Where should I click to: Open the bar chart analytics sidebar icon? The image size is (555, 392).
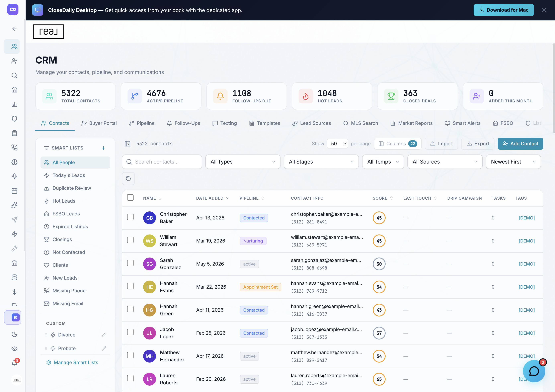[14, 104]
